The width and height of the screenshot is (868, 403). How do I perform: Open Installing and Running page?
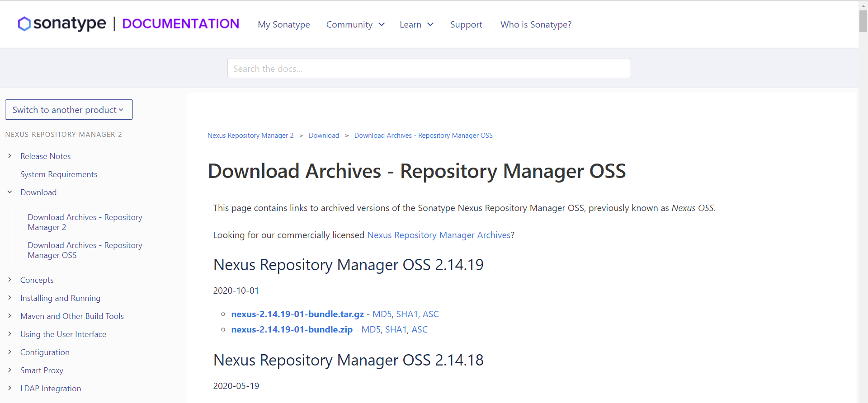[61, 298]
